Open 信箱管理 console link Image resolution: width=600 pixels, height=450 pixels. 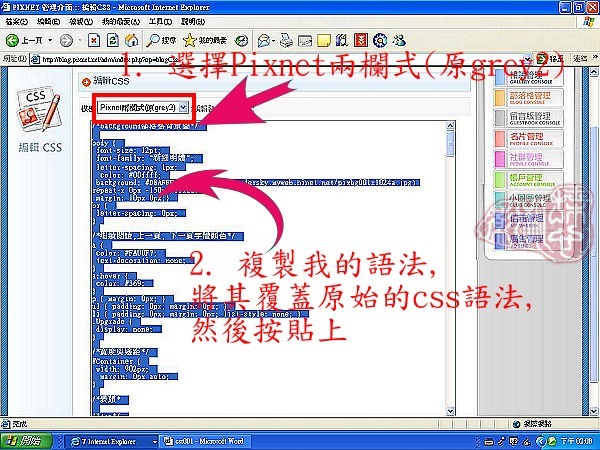[528, 221]
